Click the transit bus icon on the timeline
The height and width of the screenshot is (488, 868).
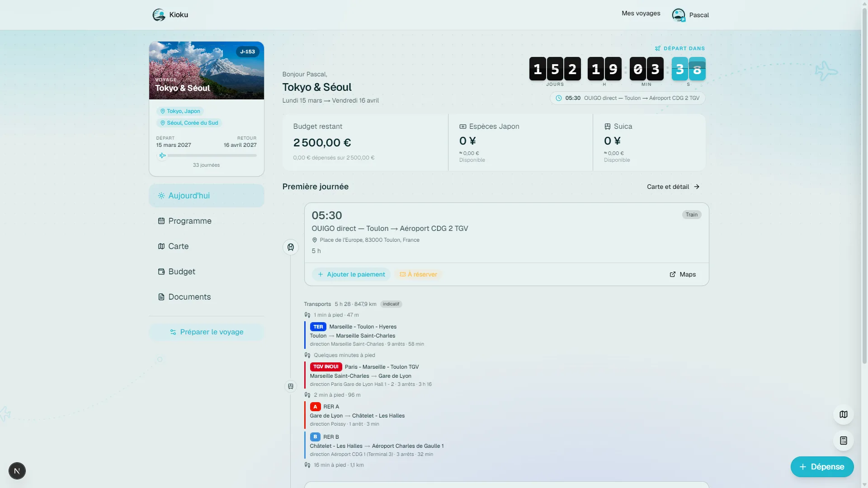(x=291, y=386)
